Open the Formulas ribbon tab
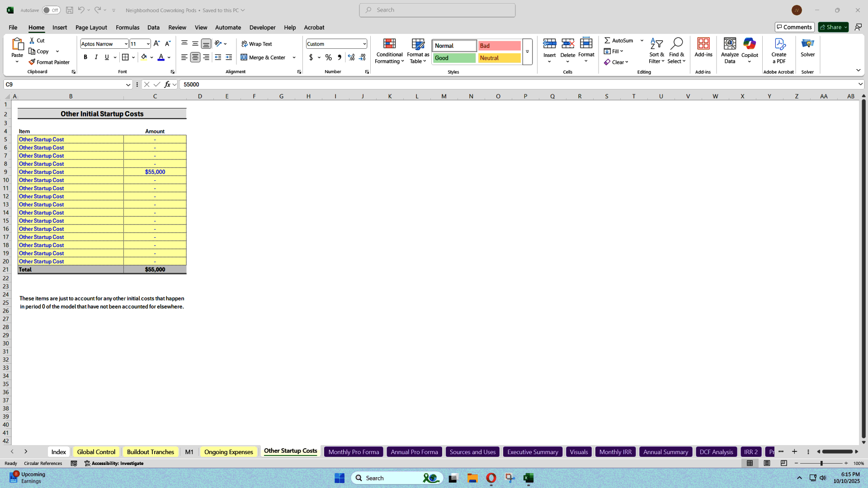Image resolution: width=868 pixels, height=488 pixels. point(127,28)
